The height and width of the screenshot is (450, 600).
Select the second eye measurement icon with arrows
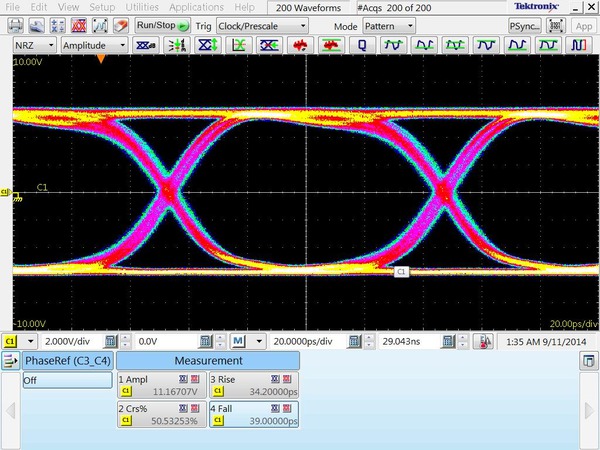(177, 45)
